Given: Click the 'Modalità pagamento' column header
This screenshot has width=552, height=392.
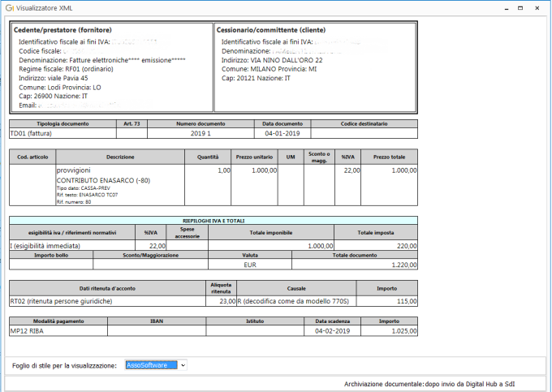Looking at the screenshot, I should pos(58,321).
